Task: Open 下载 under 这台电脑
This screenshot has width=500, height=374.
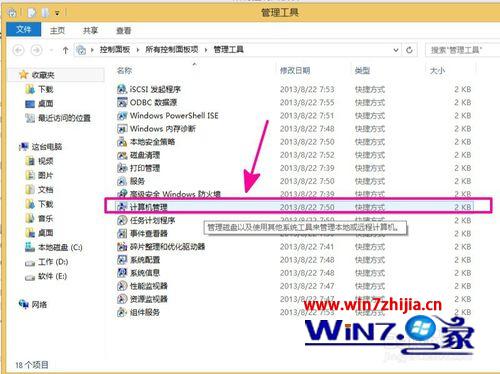Action: tap(46, 204)
